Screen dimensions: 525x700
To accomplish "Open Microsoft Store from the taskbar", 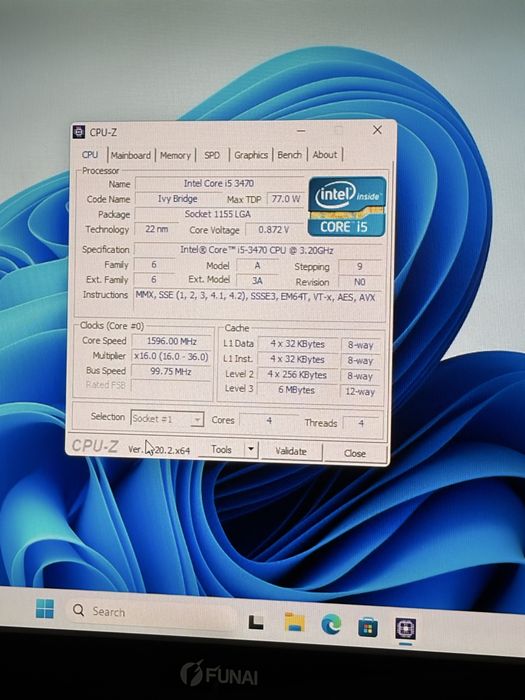I will 367,627.
